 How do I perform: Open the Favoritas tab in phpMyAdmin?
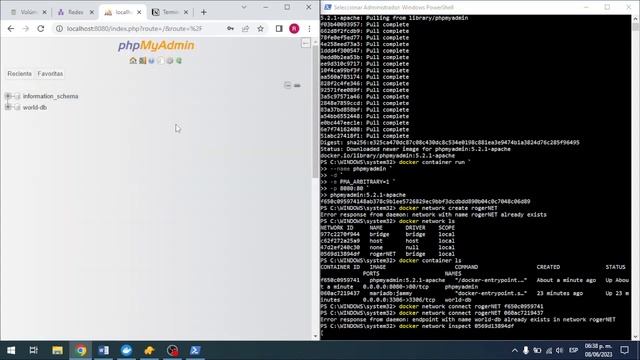(x=50, y=74)
